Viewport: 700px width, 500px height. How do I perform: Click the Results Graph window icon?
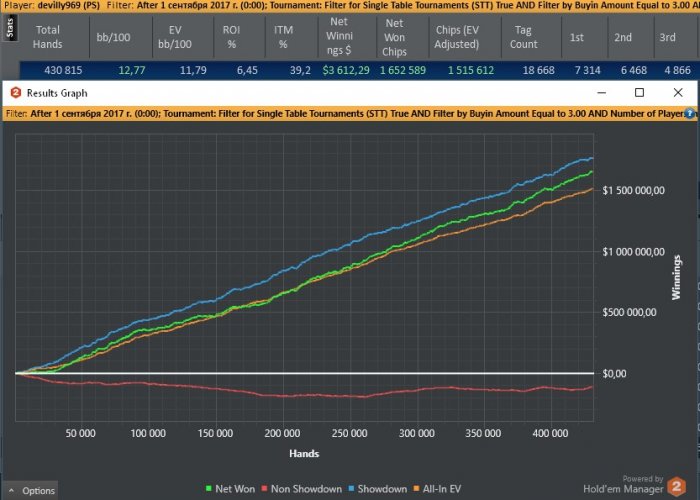[x=16, y=93]
